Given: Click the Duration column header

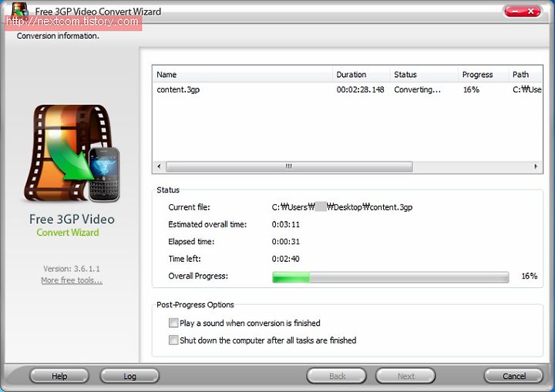Looking at the screenshot, I should point(361,74).
